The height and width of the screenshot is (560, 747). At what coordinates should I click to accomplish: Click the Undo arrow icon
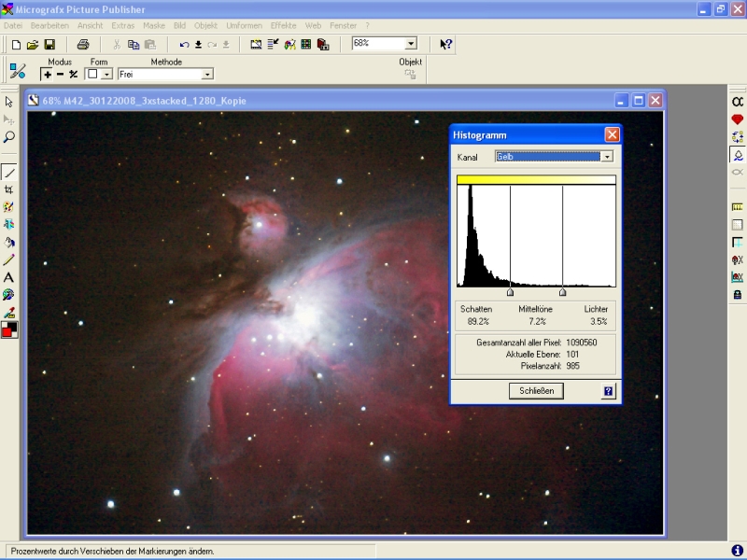coord(184,44)
